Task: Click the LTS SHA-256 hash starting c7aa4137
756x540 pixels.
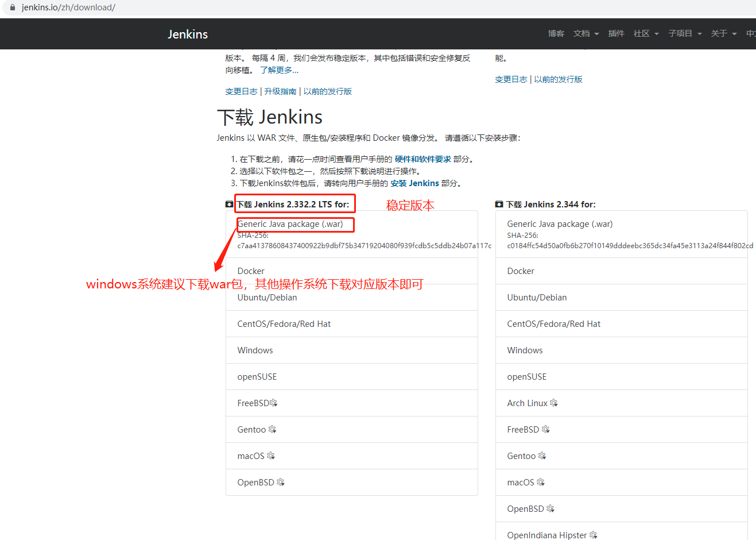Action: click(365, 245)
